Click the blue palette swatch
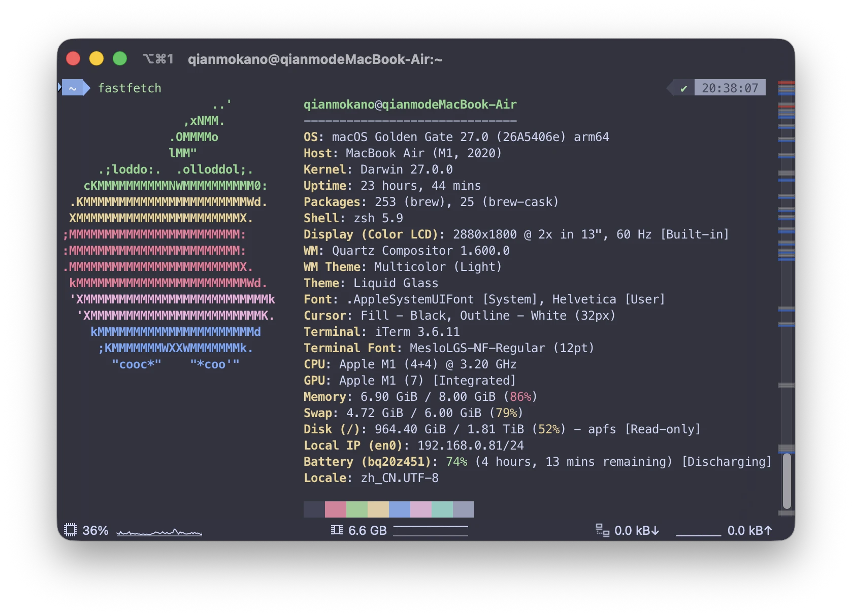Screen dimensions: 852x616 click(x=400, y=509)
